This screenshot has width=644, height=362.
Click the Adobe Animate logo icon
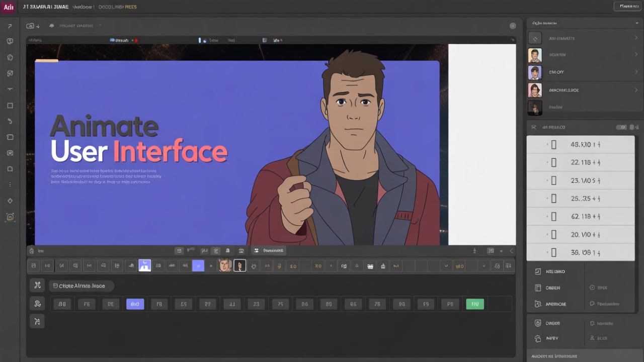(8, 7)
